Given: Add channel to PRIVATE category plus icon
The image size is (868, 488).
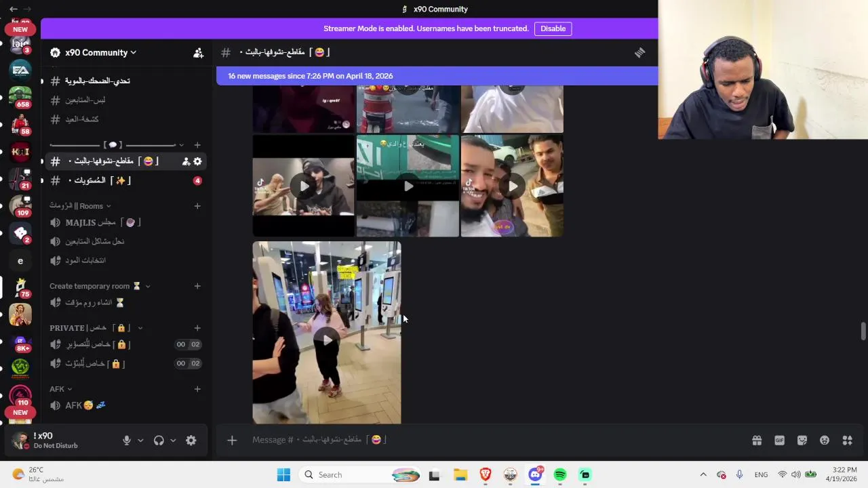Looking at the screenshot, I should point(197,328).
